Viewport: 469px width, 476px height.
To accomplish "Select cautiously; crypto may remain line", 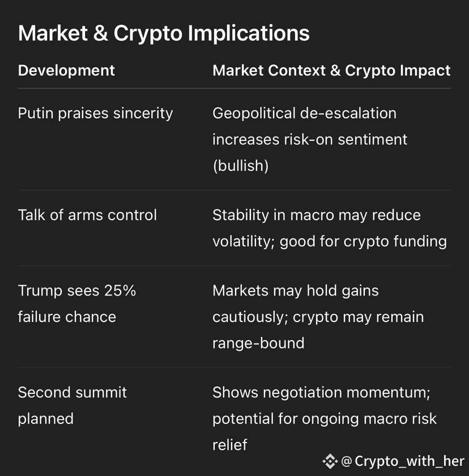I will tap(318, 317).
